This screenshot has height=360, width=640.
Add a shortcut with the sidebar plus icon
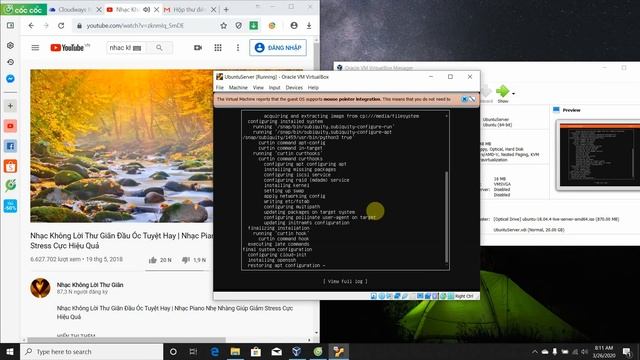[x=11, y=106]
